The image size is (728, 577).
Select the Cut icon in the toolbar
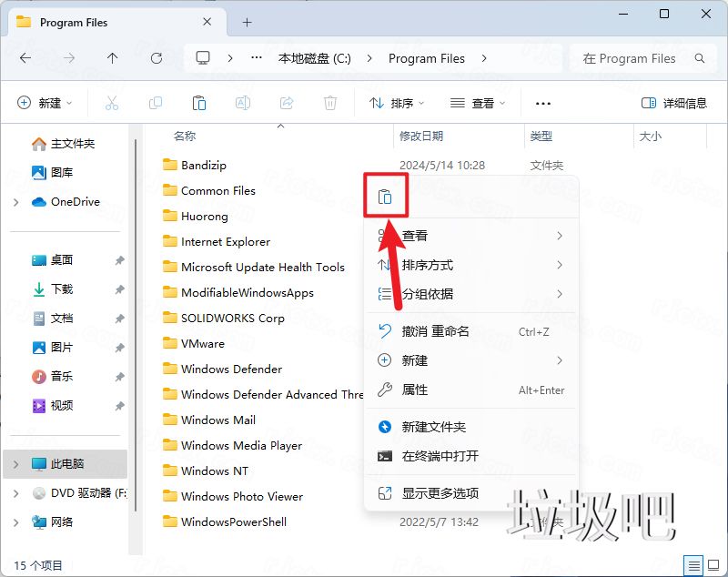pyautogui.click(x=112, y=102)
